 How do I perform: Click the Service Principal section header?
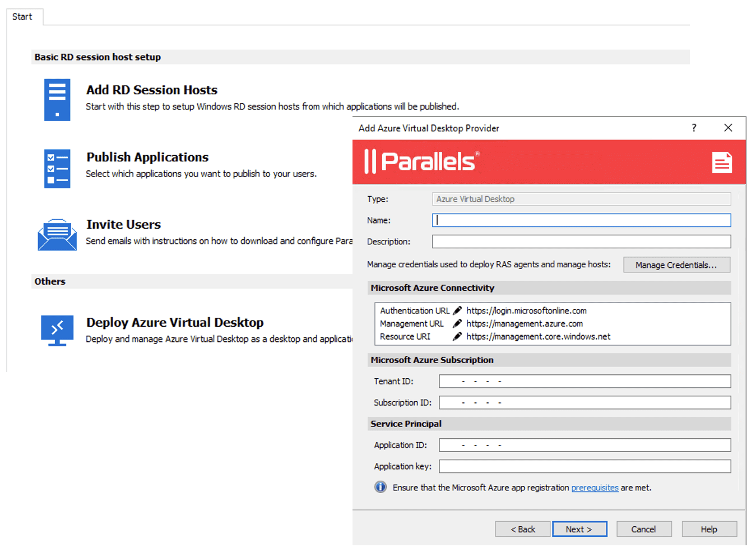pos(549,424)
